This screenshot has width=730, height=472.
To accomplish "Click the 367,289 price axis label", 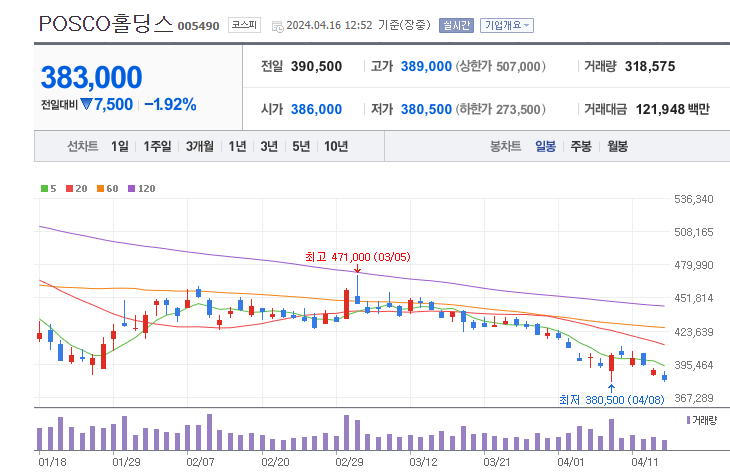I will (x=694, y=398).
